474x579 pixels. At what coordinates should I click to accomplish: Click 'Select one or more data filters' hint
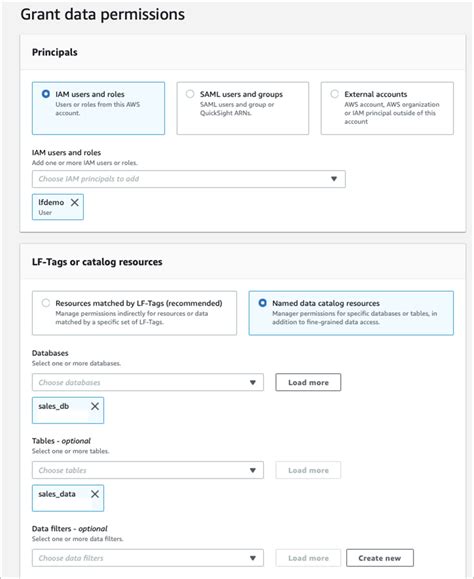78,539
